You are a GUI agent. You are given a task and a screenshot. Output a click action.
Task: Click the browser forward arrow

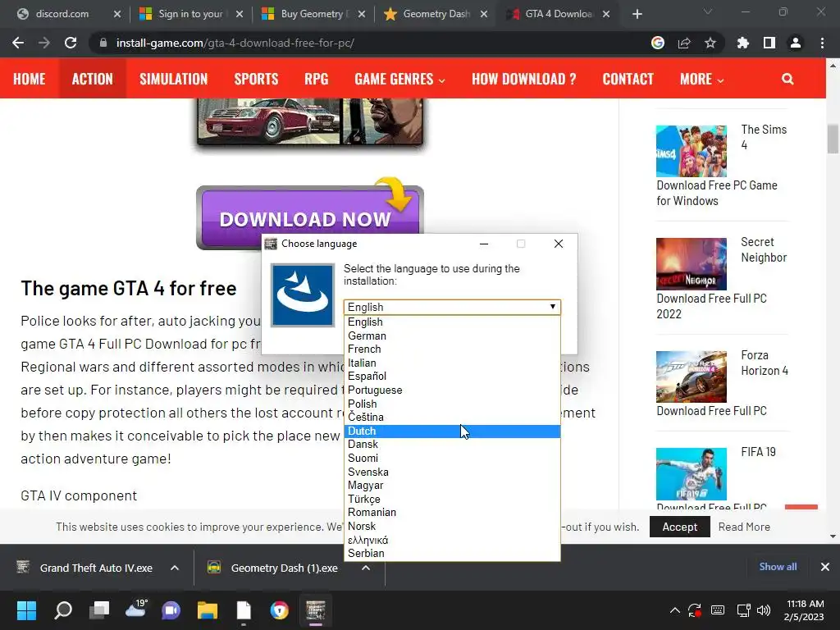pyautogui.click(x=44, y=43)
